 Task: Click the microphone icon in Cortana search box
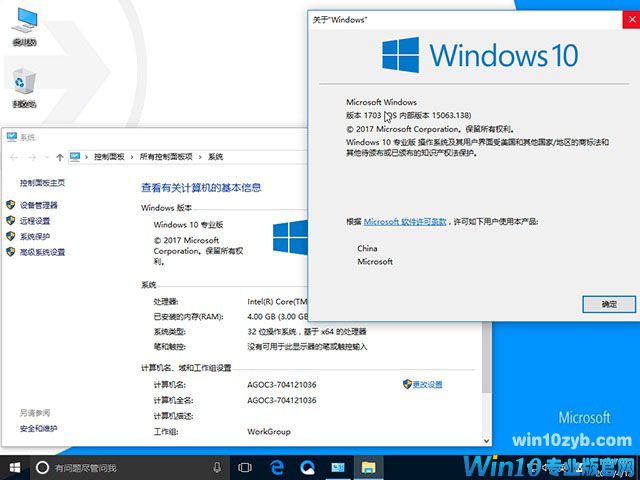tap(217, 468)
